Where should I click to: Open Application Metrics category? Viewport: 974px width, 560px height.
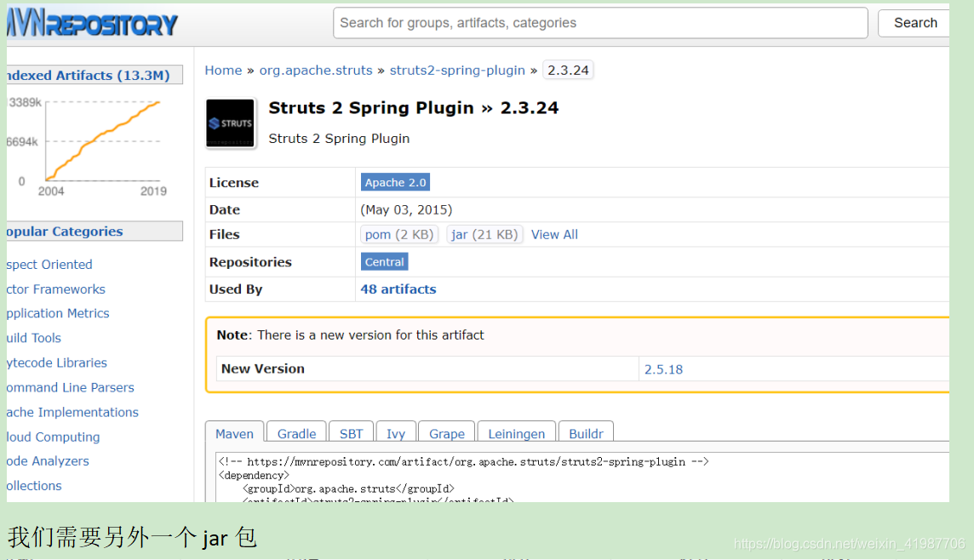pyautogui.click(x=58, y=313)
